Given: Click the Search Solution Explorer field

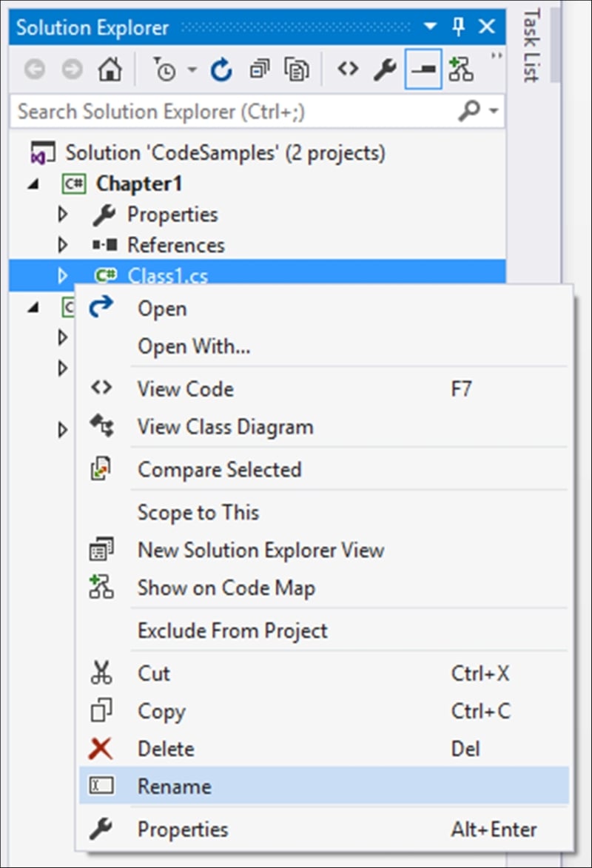Looking at the screenshot, I should point(229,112).
